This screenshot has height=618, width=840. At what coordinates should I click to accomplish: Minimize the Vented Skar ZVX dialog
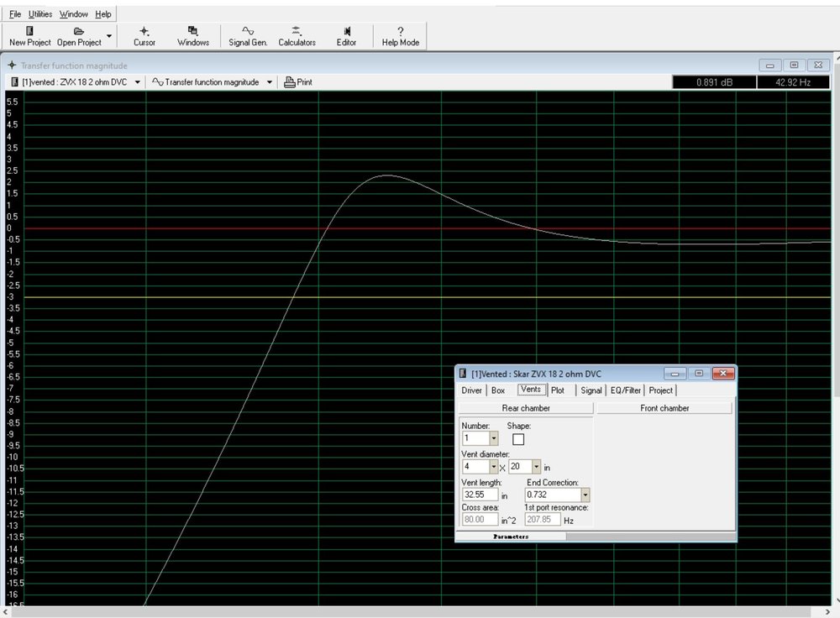pos(675,374)
